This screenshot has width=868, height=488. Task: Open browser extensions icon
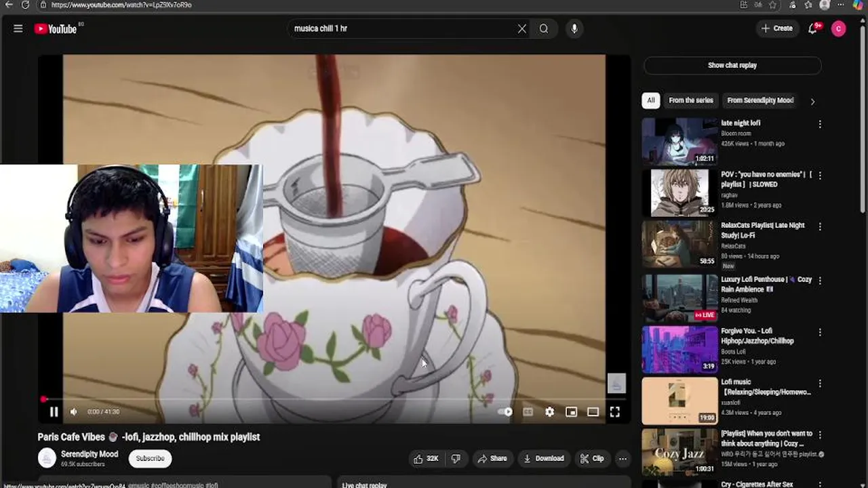coord(792,5)
